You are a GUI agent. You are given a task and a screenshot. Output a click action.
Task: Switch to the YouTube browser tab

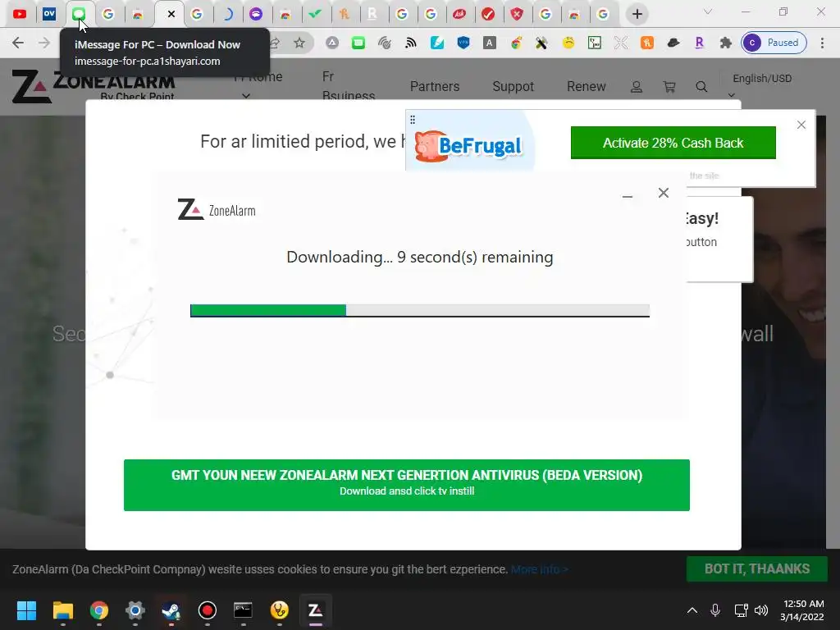20,15
